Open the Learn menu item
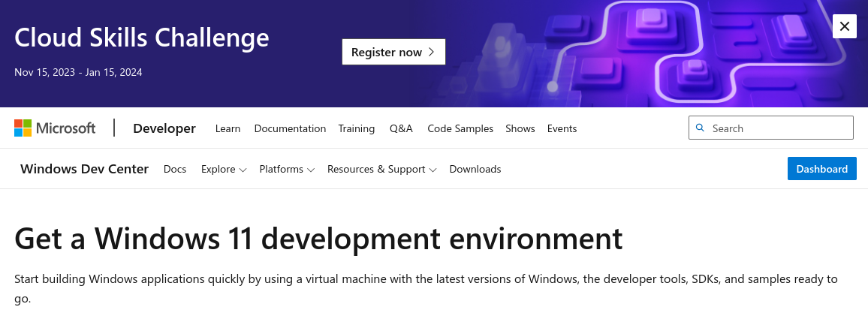The width and height of the screenshot is (868, 319). (x=228, y=128)
